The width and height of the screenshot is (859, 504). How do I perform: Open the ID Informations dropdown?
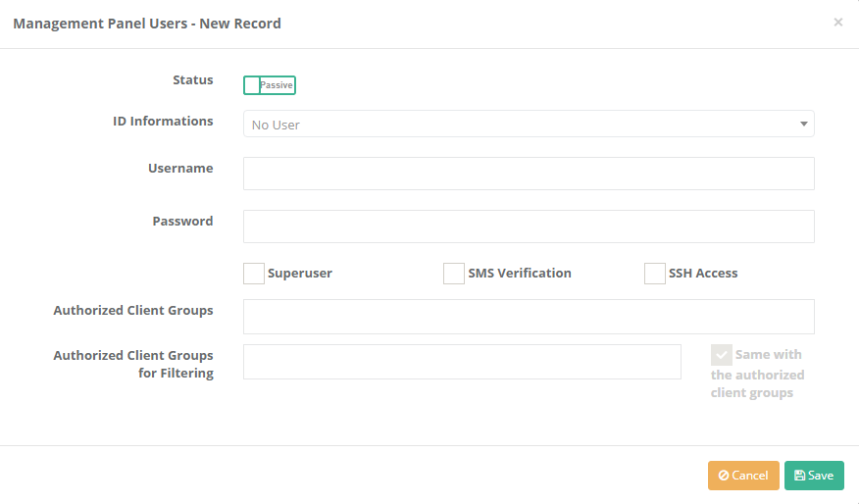pyautogui.click(x=529, y=124)
